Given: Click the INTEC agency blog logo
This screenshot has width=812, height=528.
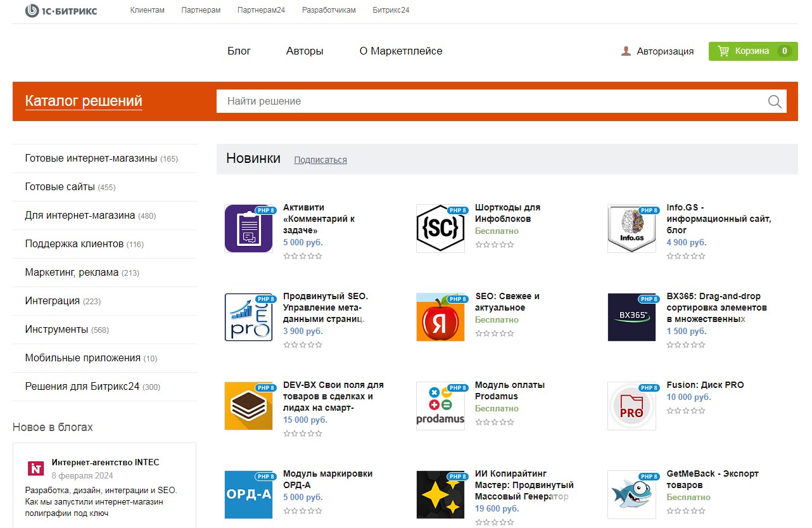Looking at the screenshot, I should click(x=35, y=468).
